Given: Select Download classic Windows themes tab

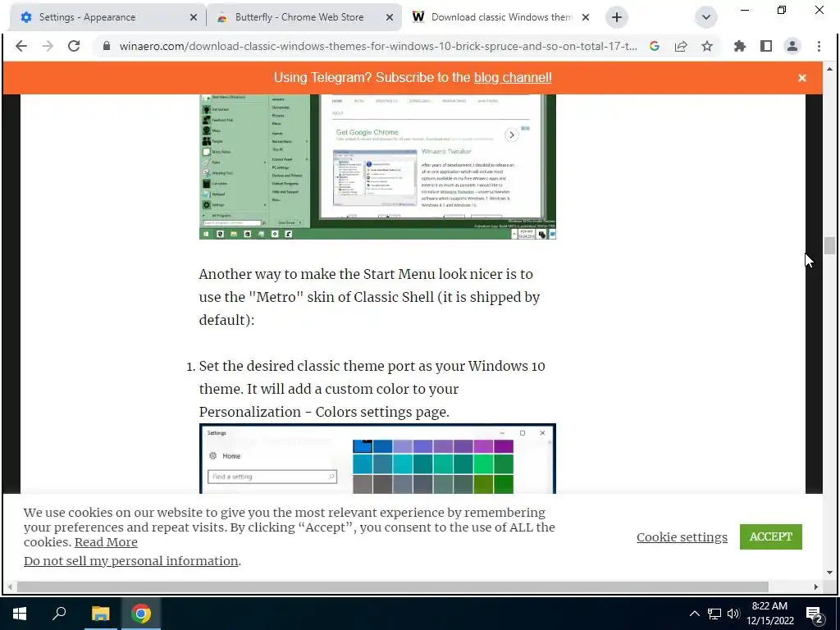Looking at the screenshot, I should click(x=501, y=17).
